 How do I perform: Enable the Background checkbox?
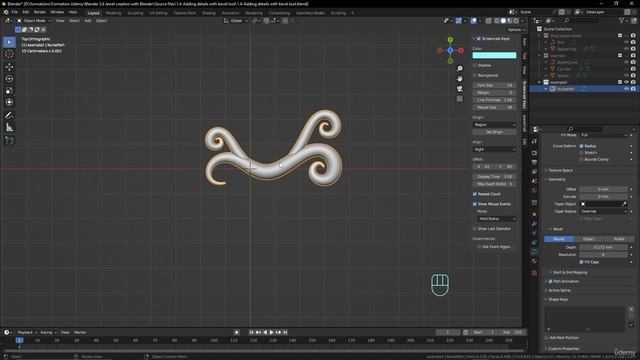(475, 76)
